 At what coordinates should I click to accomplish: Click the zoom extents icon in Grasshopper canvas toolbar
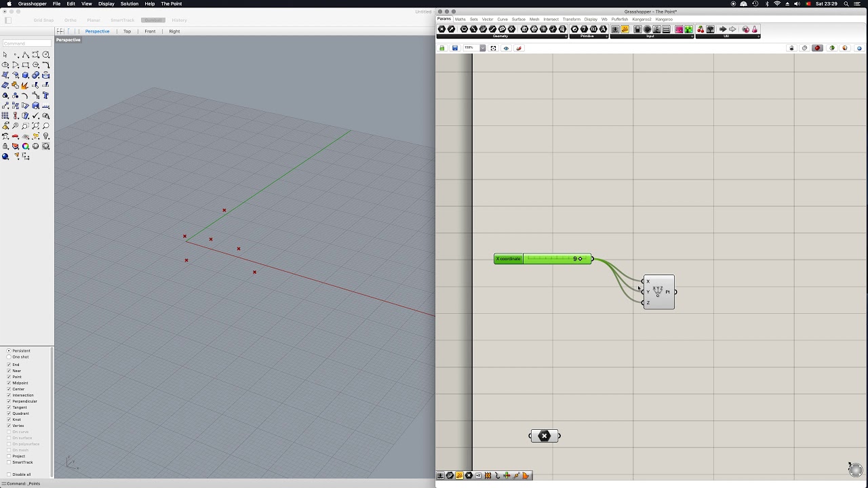click(493, 48)
